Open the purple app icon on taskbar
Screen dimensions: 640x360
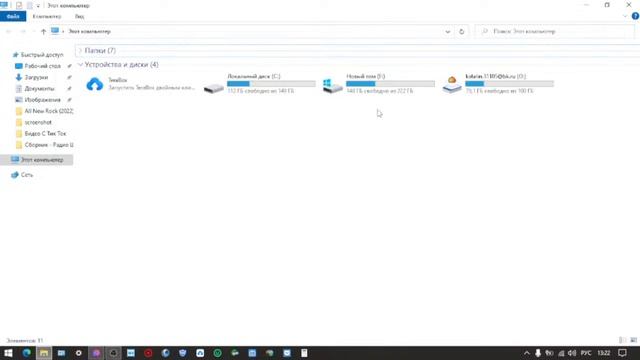[96, 353]
